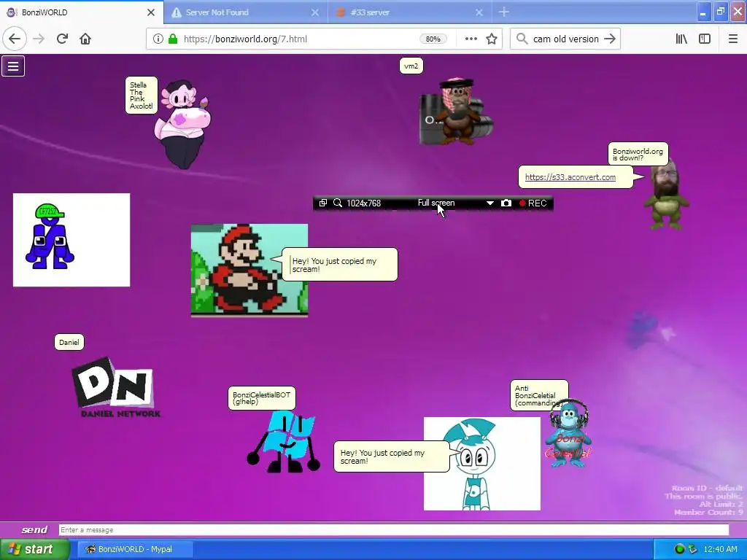Screen dimensions: 747x560
Task: Click the network tray icon near clock
Action: [x=693, y=549]
